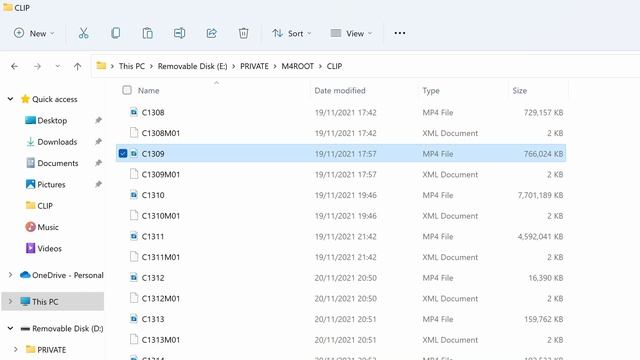Click pin icon next to Downloads
This screenshot has height=360, width=640.
(98, 142)
